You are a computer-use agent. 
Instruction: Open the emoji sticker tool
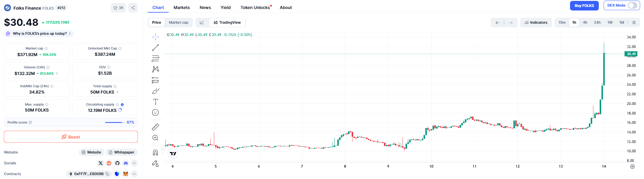click(155, 112)
